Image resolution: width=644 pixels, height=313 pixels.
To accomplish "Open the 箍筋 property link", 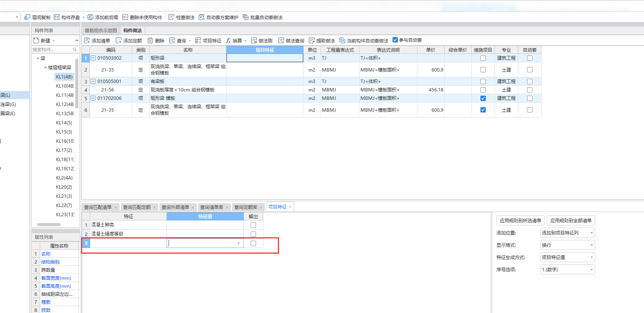I will click(x=46, y=302).
